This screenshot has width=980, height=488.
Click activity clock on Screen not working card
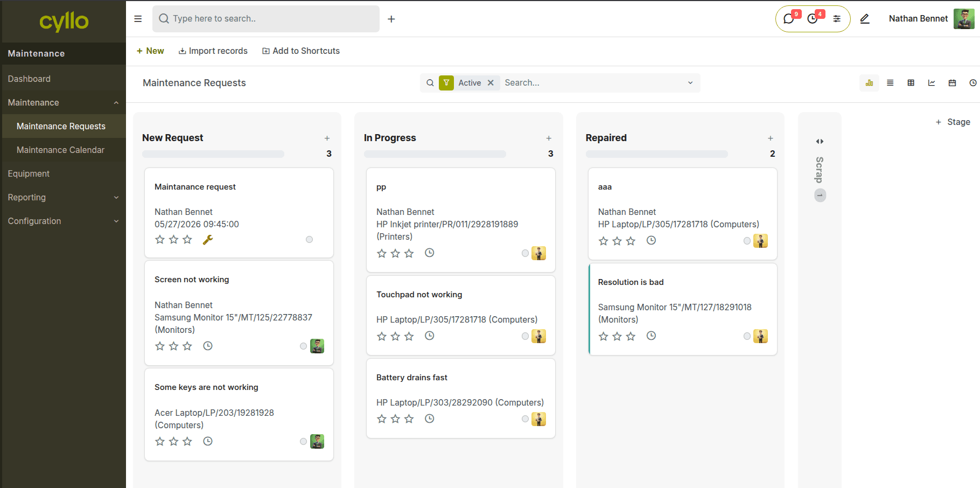[208, 346]
